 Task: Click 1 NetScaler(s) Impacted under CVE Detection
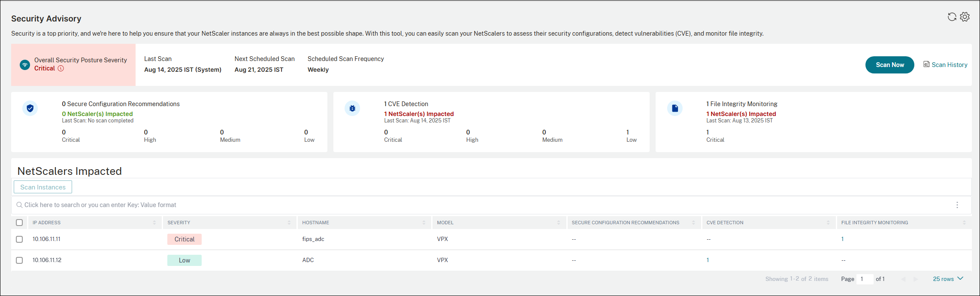tap(419, 114)
